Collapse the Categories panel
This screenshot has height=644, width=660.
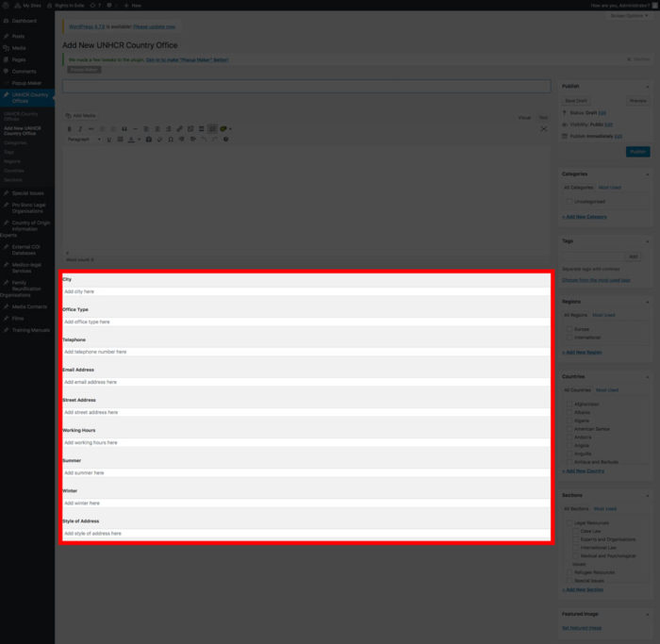point(648,173)
